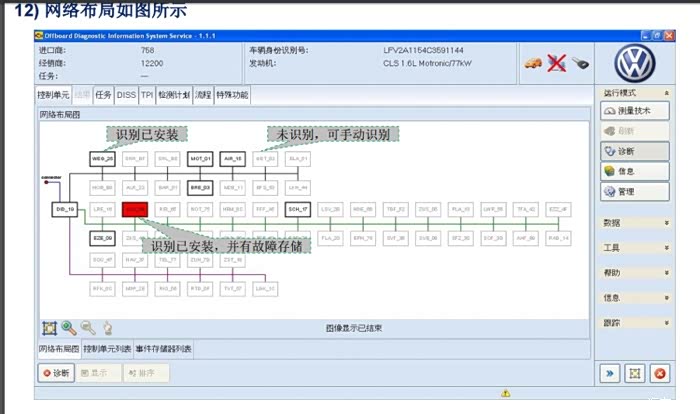Click the orange car vehicle icon

pos(533,63)
